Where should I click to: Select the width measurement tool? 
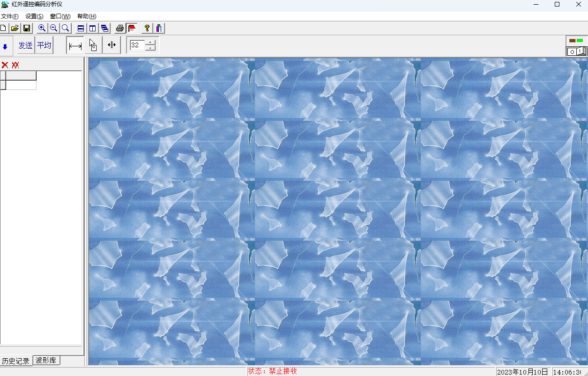click(75, 45)
